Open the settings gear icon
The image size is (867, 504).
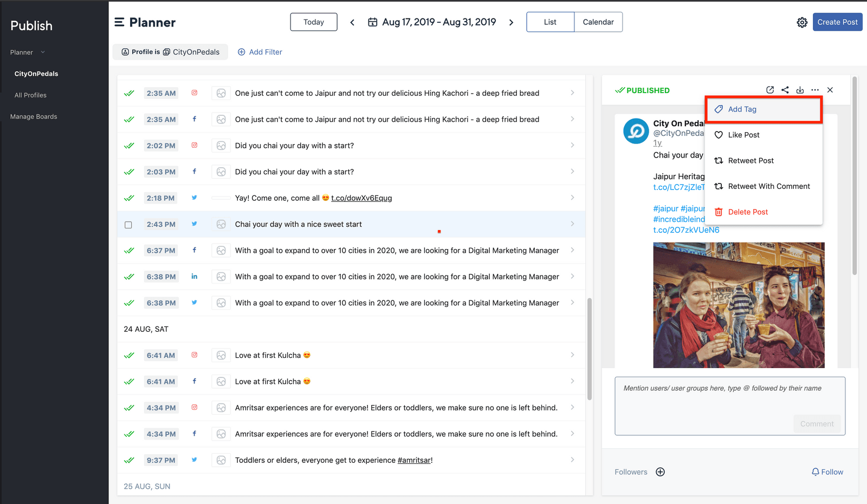point(802,23)
